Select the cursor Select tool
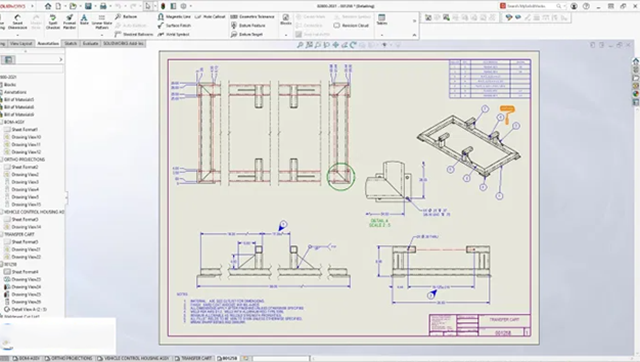 pos(148,6)
